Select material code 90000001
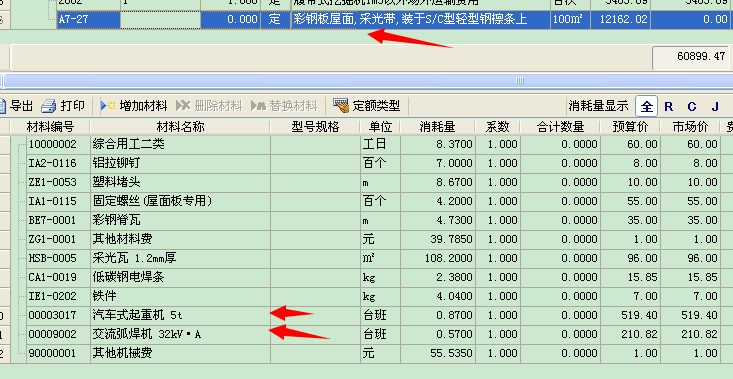This screenshot has width=733, height=379. (52, 353)
